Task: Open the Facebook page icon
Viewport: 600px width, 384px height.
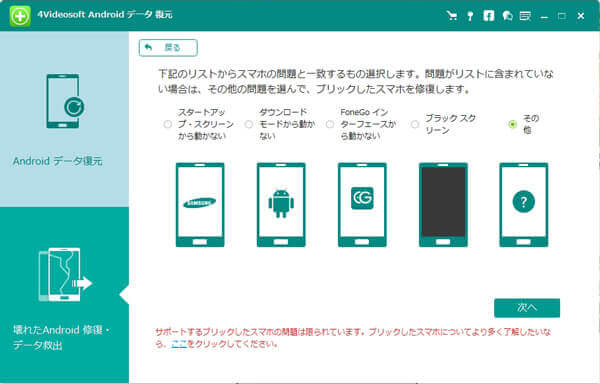Action: coord(489,16)
